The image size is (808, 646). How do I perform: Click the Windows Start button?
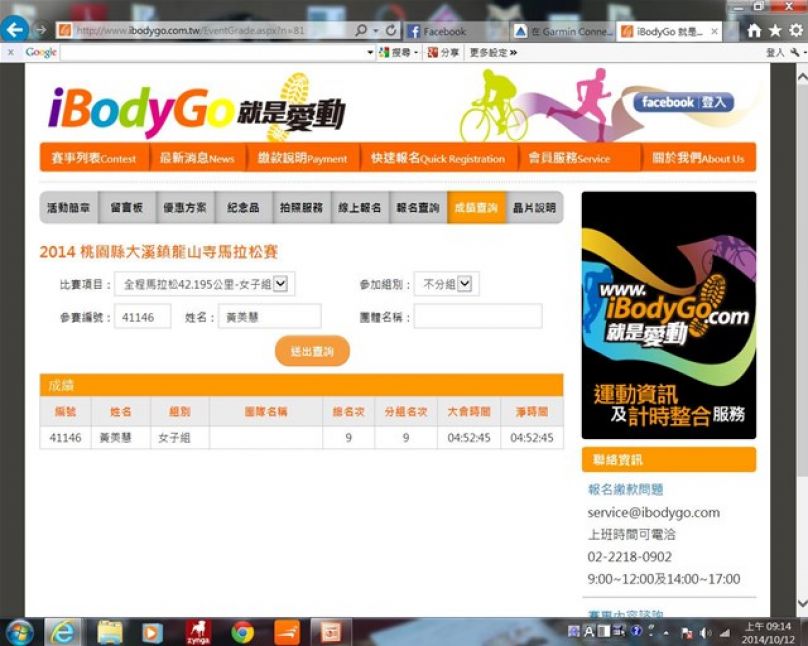click(20, 632)
